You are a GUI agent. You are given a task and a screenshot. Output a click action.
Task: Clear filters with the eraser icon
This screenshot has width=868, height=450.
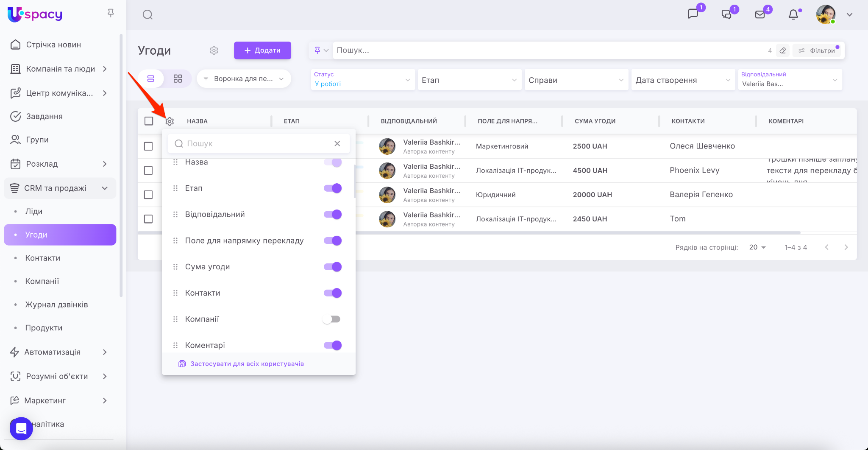(x=783, y=50)
